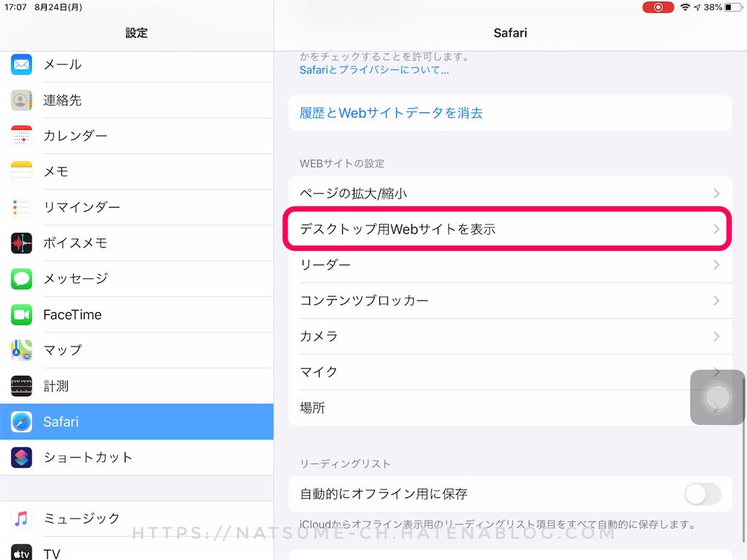747x560 pixels.
Task: Select Safari row in sidebar
Action: pos(136,421)
